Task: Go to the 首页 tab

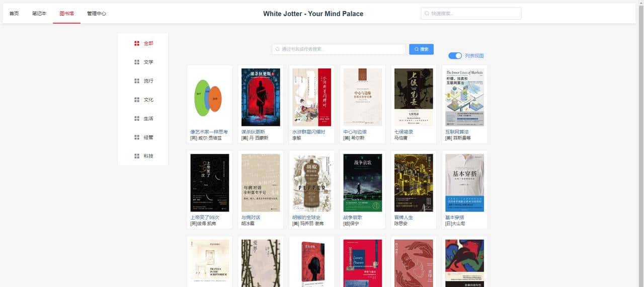Action: pyautogui.click(x=14, y=14)
